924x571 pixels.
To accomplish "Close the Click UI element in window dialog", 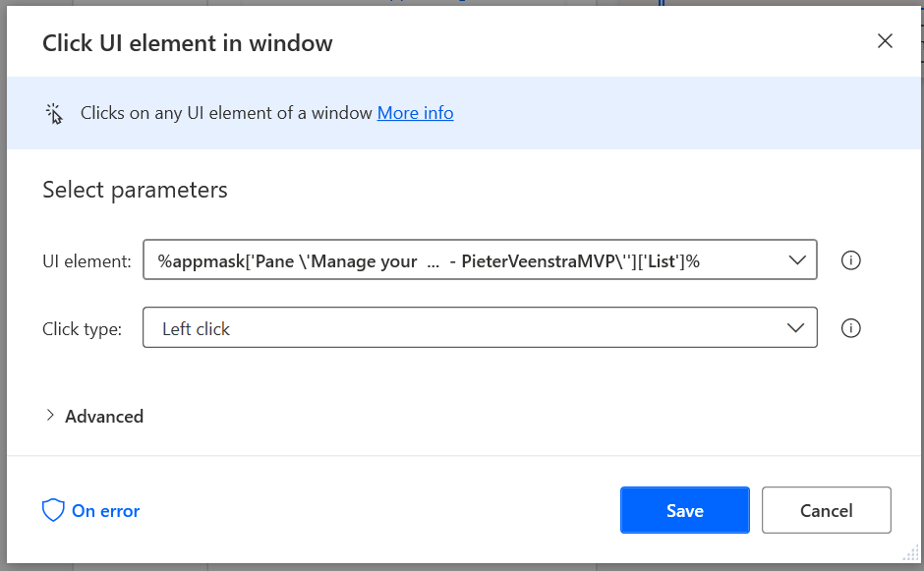I will coord(885,41).
